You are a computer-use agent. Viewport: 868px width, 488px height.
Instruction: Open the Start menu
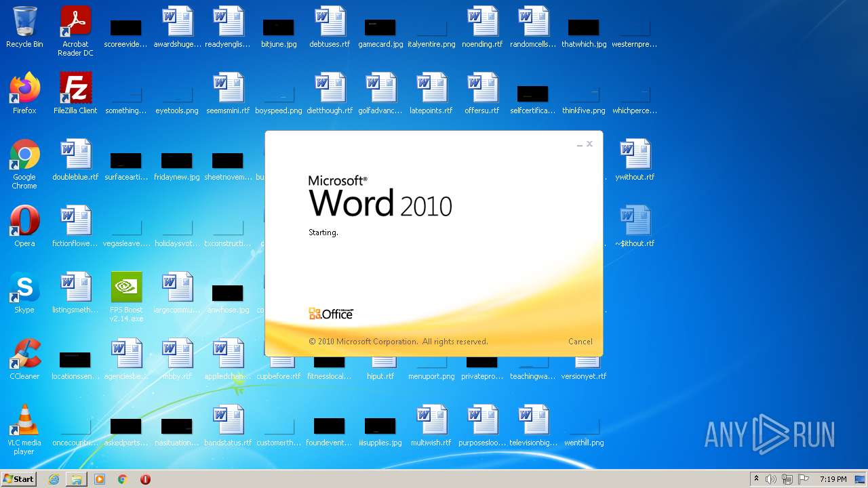(19, 479)
